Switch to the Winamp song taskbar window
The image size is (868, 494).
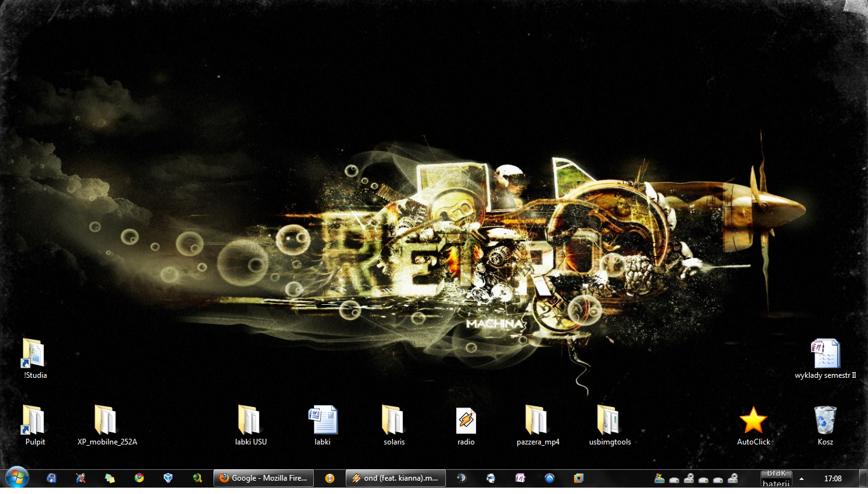coord(395,478)
